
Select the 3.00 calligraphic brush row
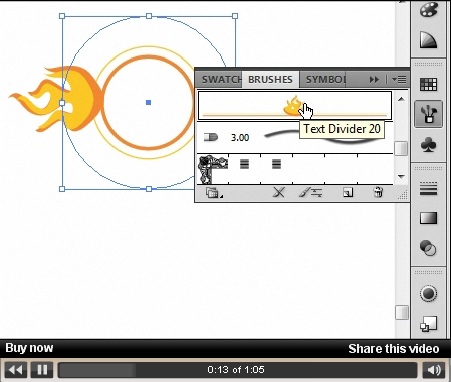tap(295, 137)
